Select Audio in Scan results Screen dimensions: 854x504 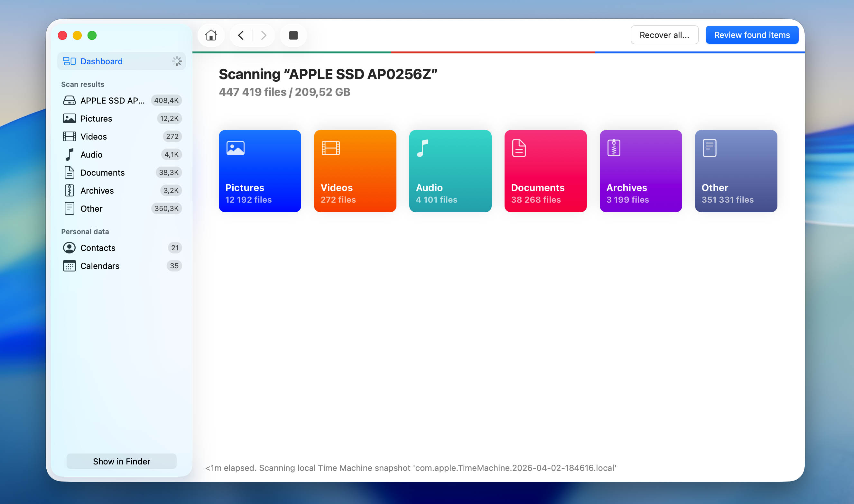tap(122, 154)
